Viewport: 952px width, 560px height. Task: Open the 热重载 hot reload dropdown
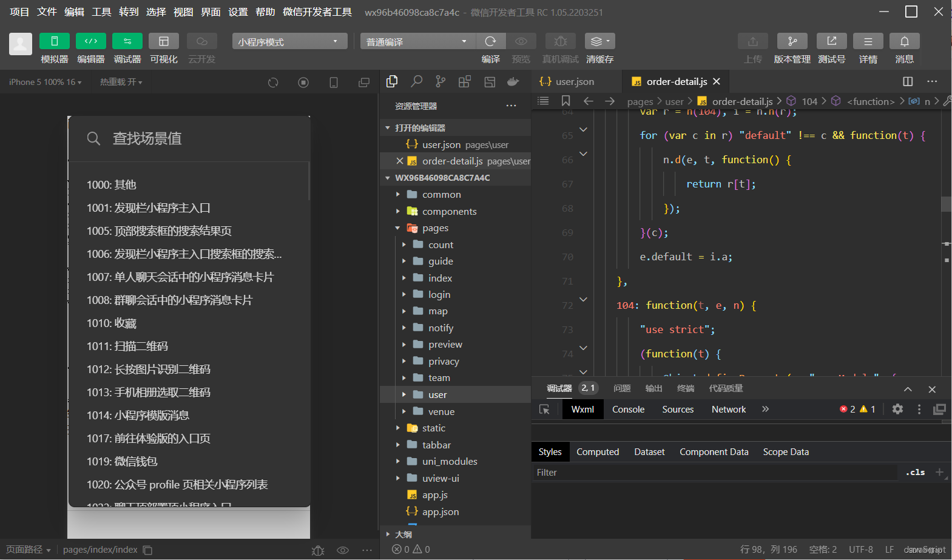click(x=121, y=82)
